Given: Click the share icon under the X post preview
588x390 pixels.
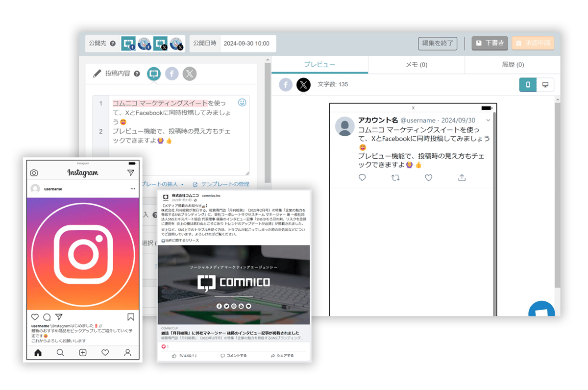Looking at the screenshot, I should pyautogui.click(x=462, y=178).
